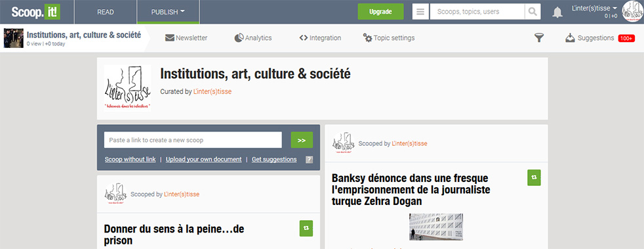The width and height of the screenshot is (644, 249).
Task: Click Scoop without link
Action: click(x=131, y=159)
